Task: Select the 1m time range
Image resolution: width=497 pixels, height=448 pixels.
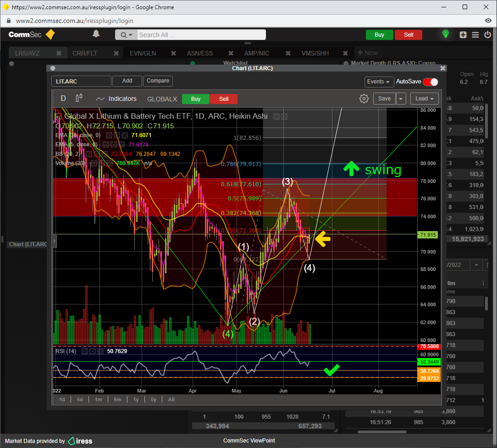Action: [99, 399]
